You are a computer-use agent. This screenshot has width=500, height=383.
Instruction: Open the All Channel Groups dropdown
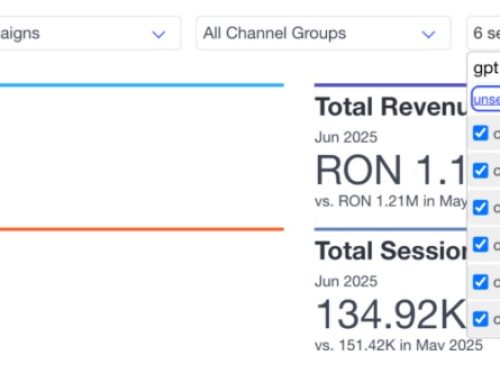click(x=323, y=33)
